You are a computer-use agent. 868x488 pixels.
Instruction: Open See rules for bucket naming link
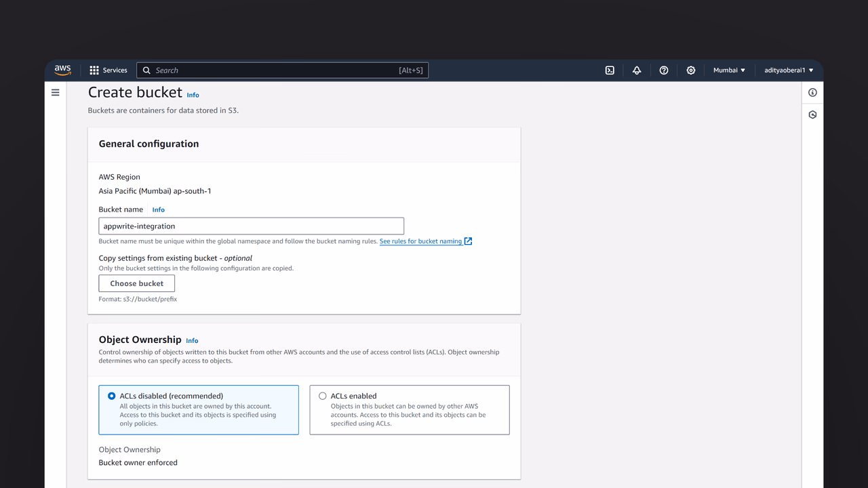coord(420,241)
